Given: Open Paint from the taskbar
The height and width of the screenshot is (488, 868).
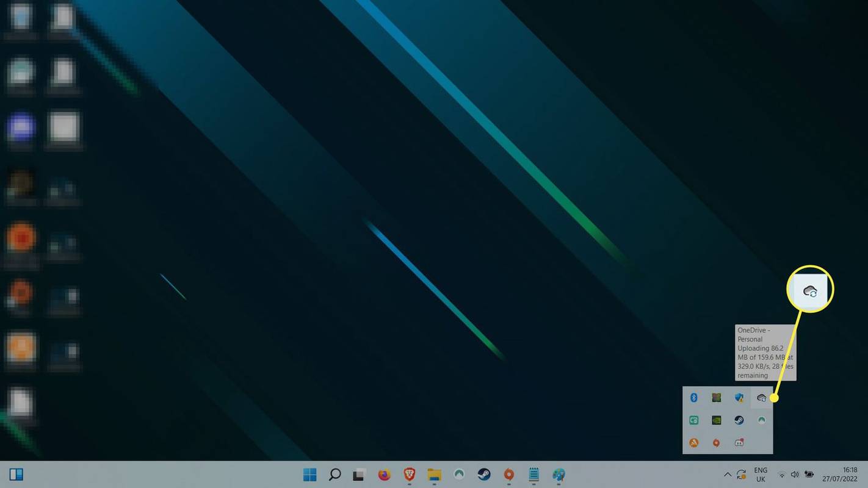Looking at the screenshot, I should 559,475.
